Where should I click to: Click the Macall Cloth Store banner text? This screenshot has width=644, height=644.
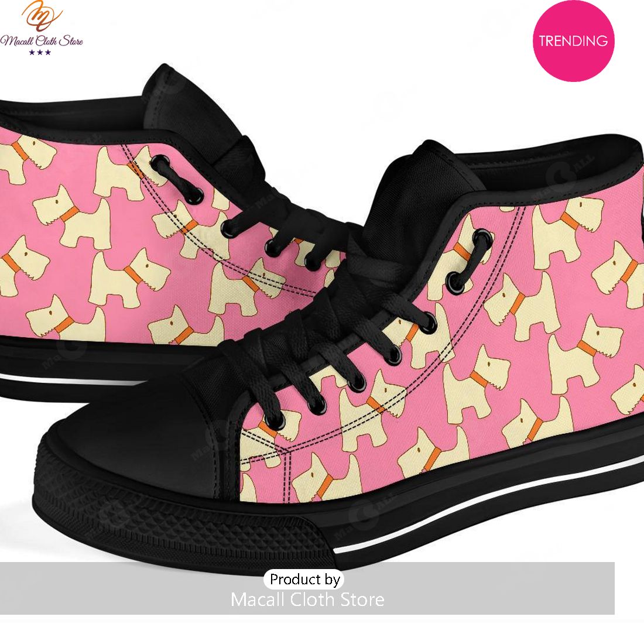tap(307, 600)
